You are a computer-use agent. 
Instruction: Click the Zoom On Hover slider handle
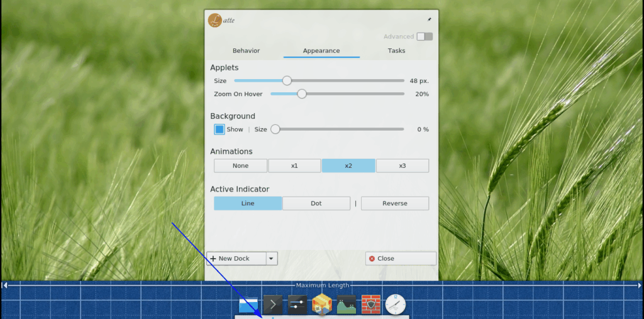pyautogui.click(x=302, y=94)
